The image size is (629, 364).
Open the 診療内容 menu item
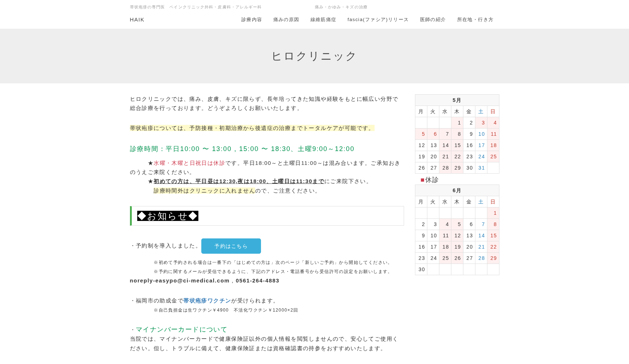point(251,20)
